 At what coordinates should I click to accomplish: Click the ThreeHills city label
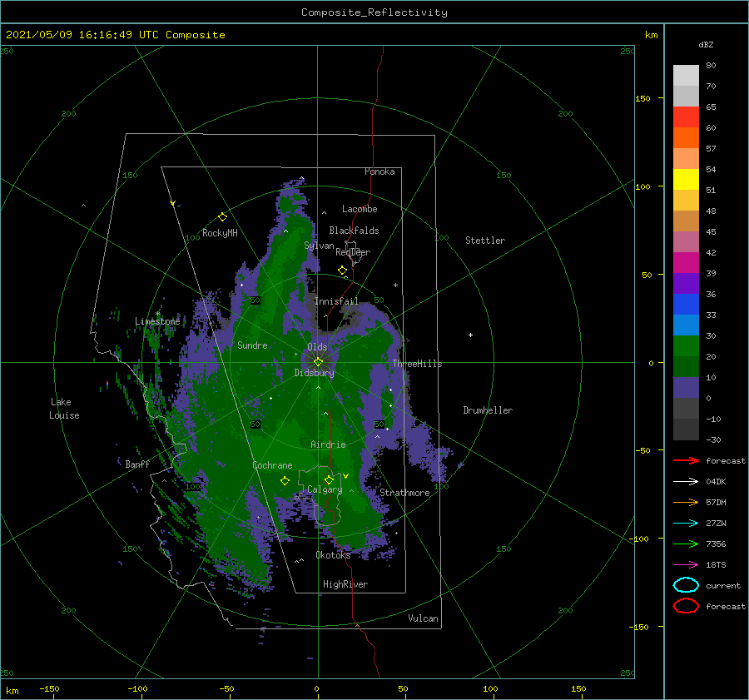[418, 364]
